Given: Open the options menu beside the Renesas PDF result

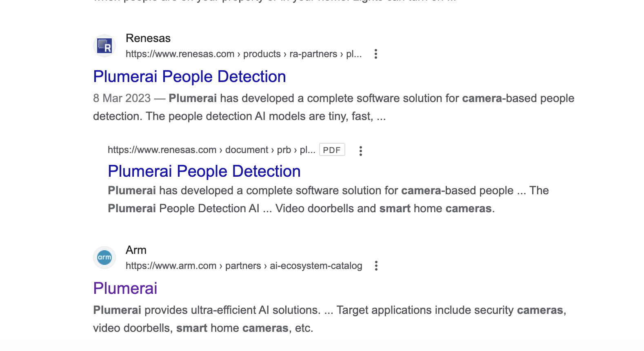Looking at the screenshot, I should tap(361, 151).
